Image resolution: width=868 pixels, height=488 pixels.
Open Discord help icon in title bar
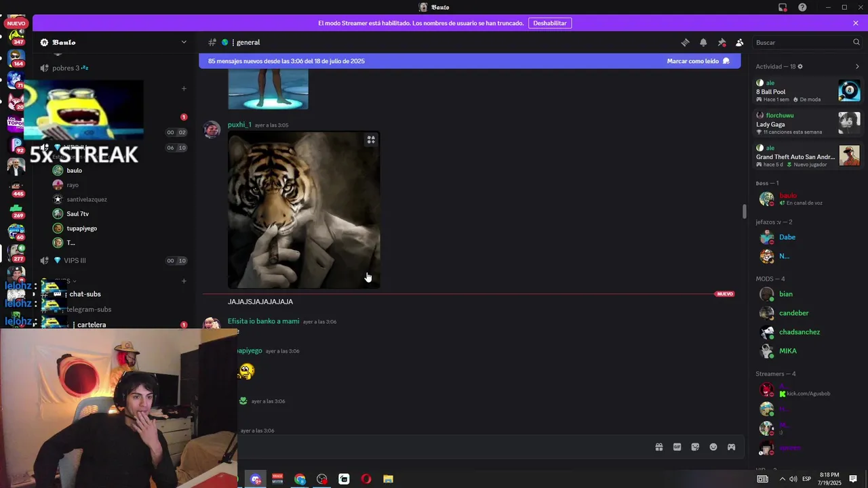802,7
